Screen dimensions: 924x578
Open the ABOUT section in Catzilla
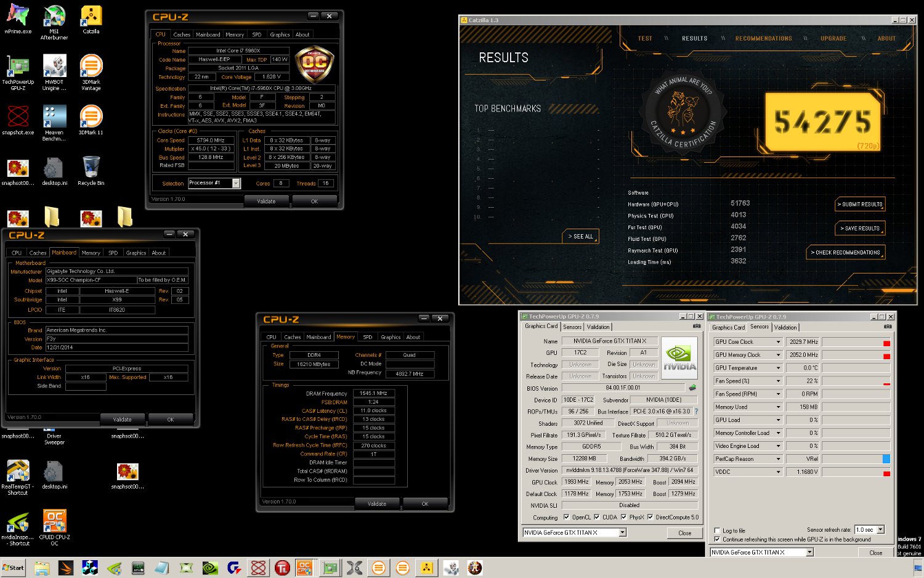(886, 38)
